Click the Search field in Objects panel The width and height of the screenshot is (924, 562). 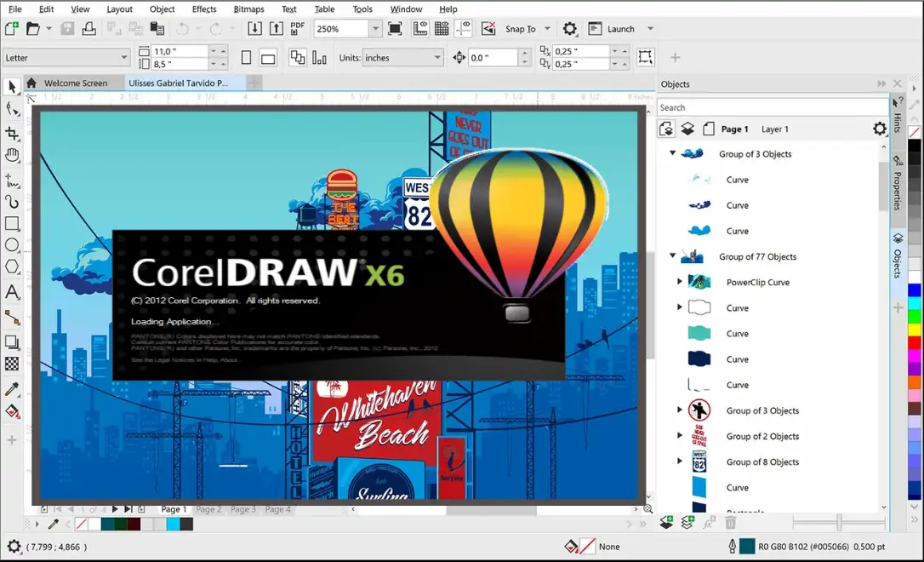[x=772, y=107]
